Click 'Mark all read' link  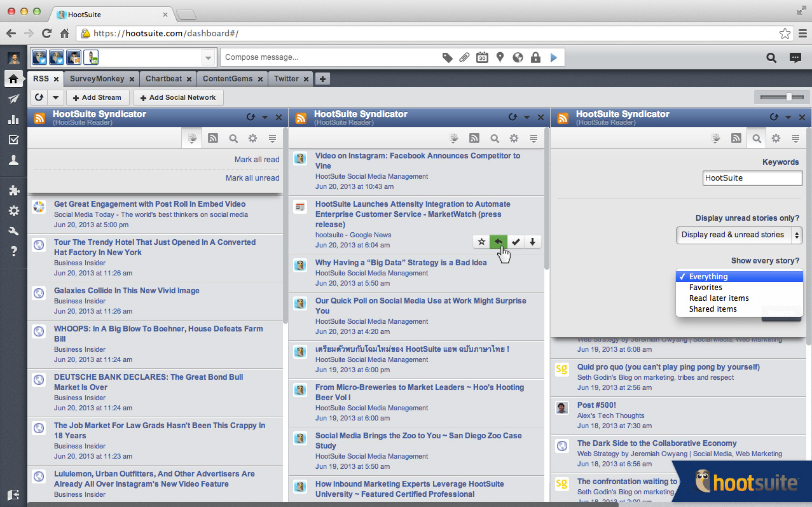coord(257,160)
